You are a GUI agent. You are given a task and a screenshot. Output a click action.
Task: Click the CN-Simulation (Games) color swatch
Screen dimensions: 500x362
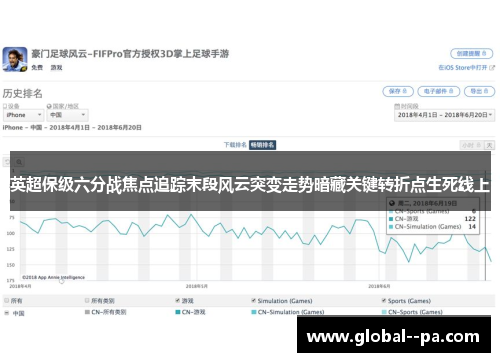point(254,312)
